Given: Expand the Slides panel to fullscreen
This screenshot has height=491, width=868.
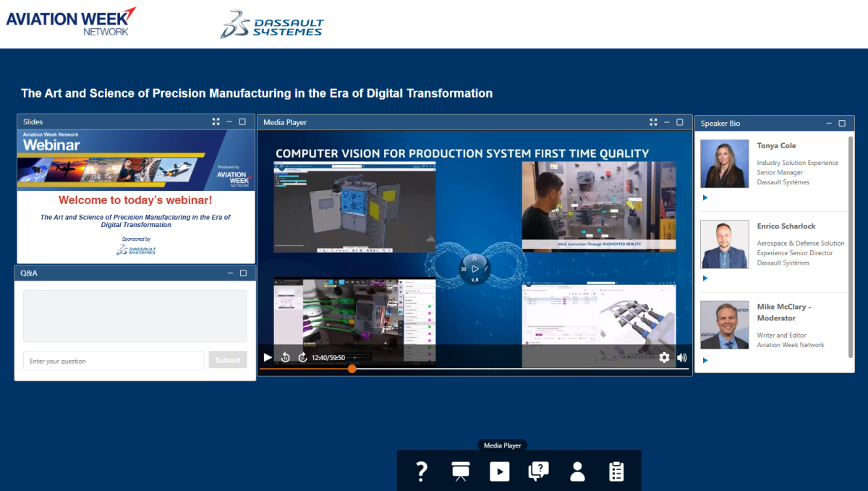Looking at the screenshot, I should (x=216, y=121).
